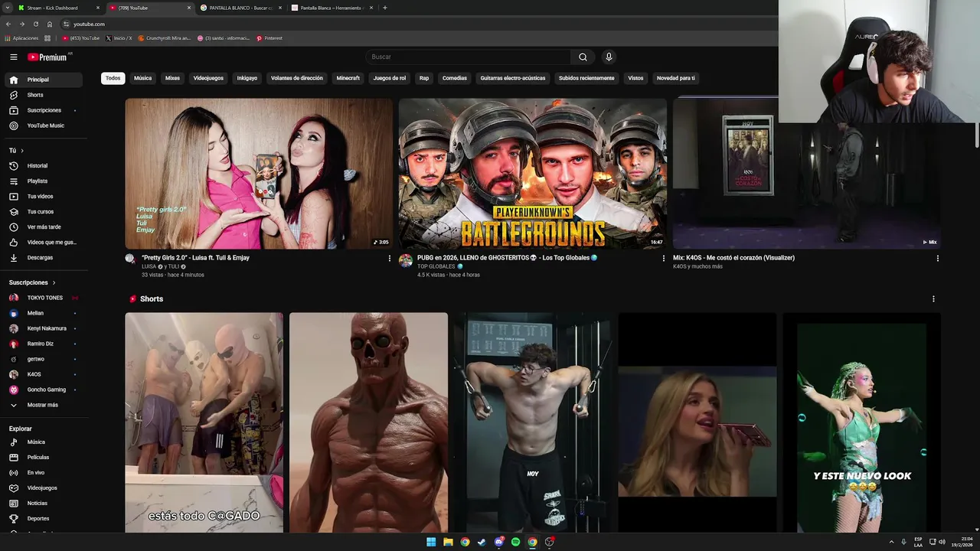This screenshot has height=551, width=980.
Task: Select the Música filter chip
Action: [x=142, y=78]
